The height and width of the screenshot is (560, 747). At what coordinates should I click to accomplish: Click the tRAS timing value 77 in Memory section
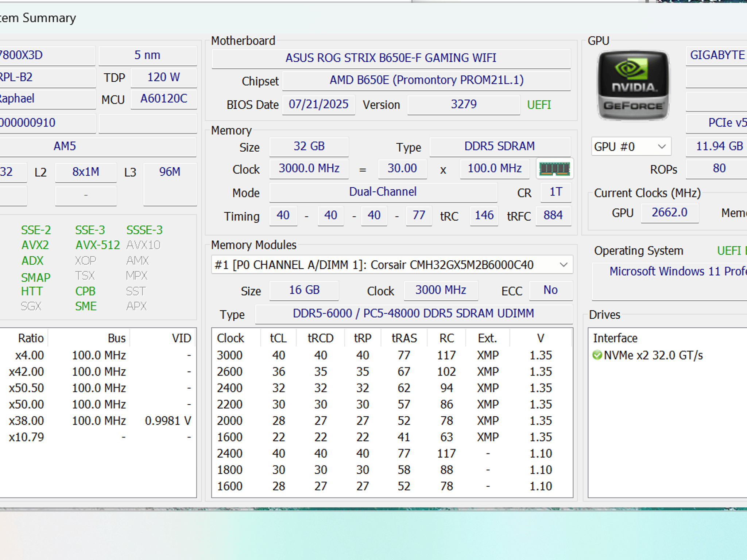(419, 215)
